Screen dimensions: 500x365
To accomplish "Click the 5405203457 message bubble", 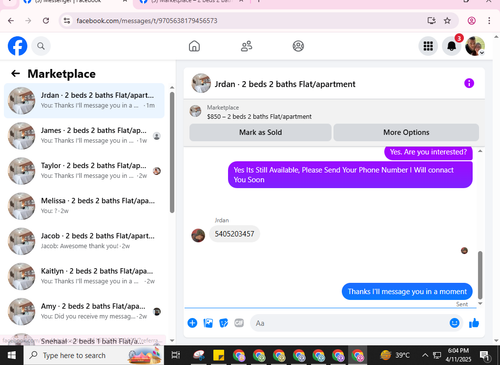I will tap(234, 234).
